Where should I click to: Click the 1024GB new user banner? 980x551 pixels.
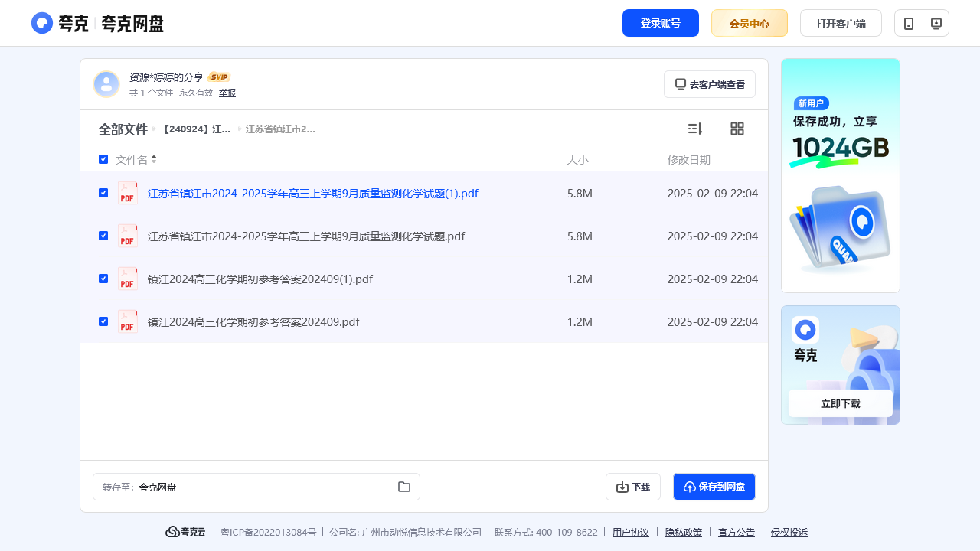click(x=841, y=175)
